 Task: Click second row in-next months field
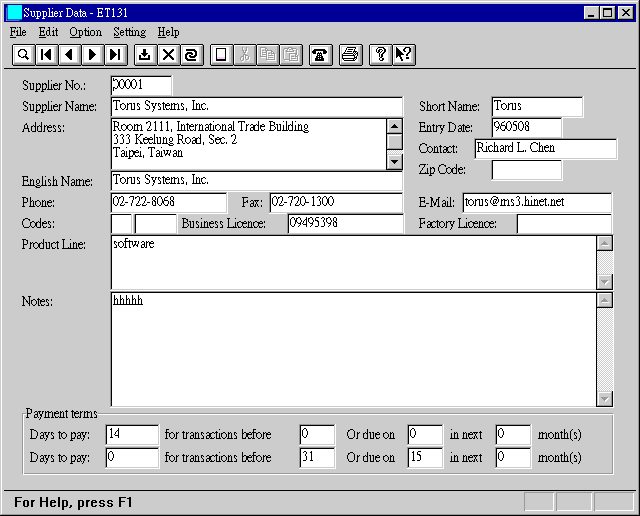point(513,457)
